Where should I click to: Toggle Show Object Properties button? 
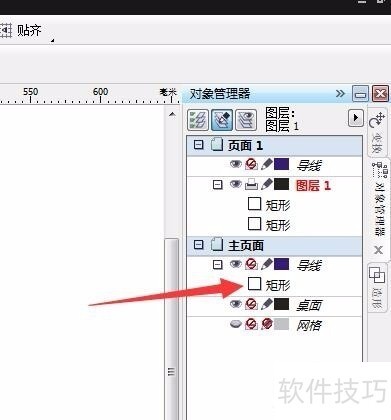[x=198, y=120]
